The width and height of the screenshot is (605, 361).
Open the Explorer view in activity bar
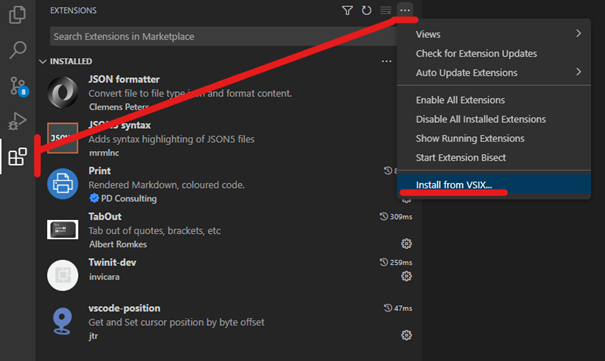[17, 15]
